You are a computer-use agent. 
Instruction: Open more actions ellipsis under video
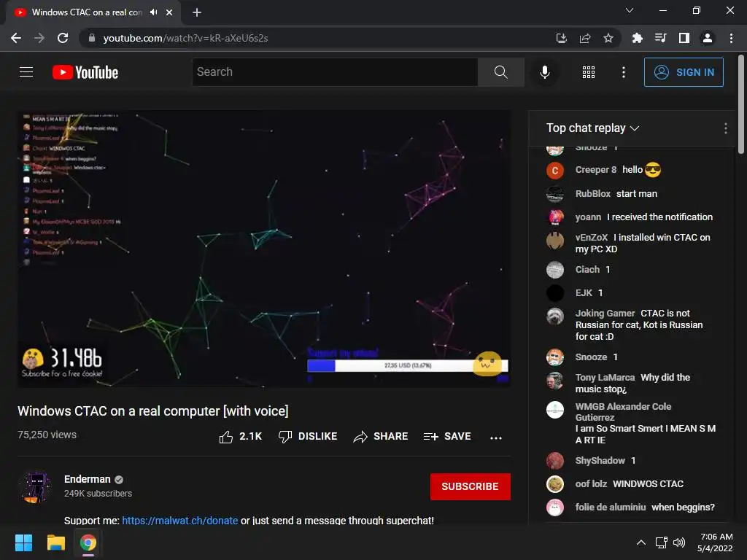click(x=495, y=437)
